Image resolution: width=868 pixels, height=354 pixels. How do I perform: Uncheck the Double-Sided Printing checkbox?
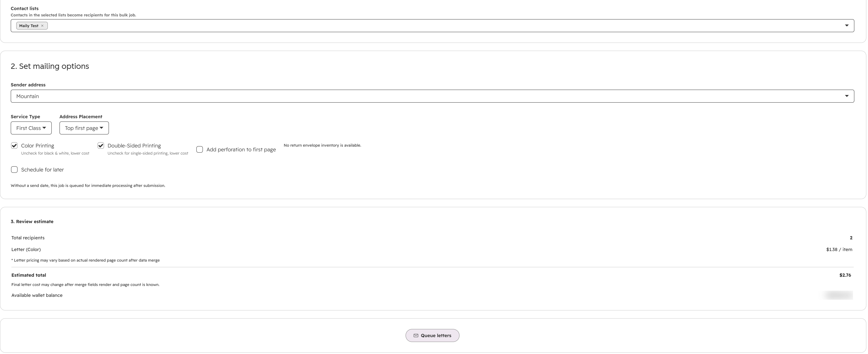(x=100, y=145)
